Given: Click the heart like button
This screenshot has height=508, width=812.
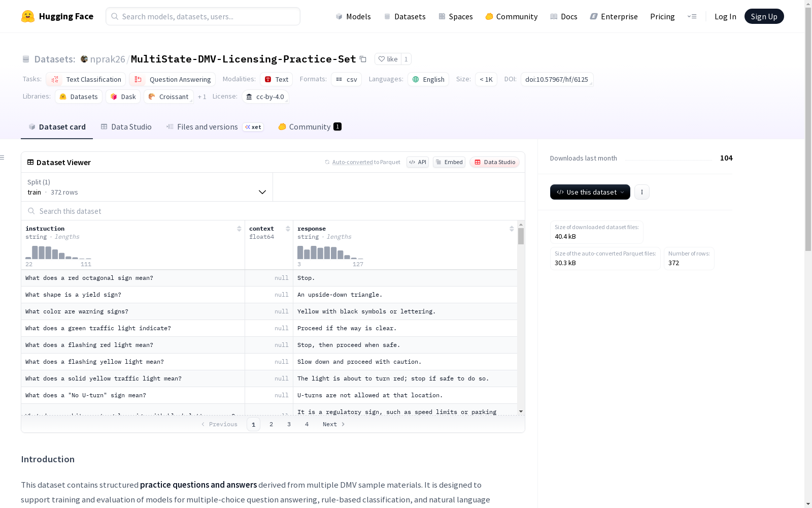Looking at the screenshot, I should point(388,59).
